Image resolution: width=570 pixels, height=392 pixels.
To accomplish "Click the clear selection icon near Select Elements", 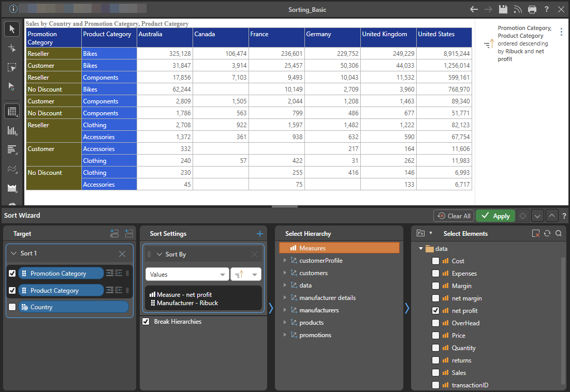I will coord(536,233).
